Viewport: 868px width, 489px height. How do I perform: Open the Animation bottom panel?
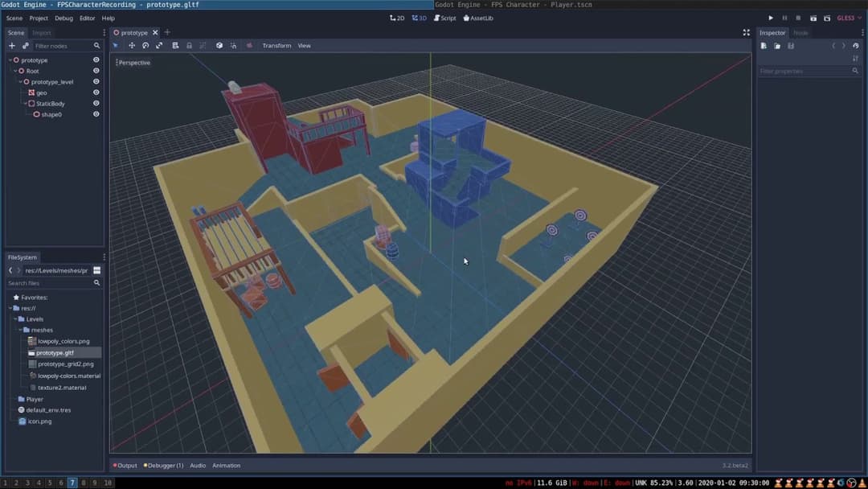point(226,465)
